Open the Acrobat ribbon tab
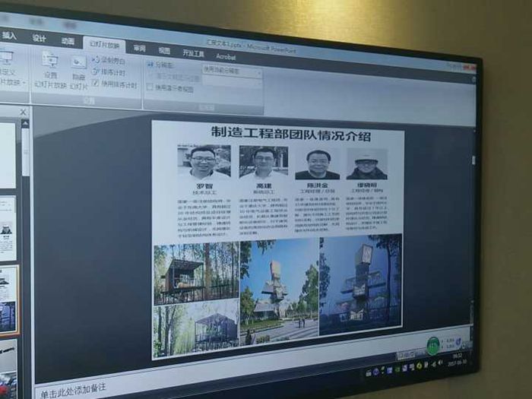This screenshot has width=532, height=399. point(225,57)
